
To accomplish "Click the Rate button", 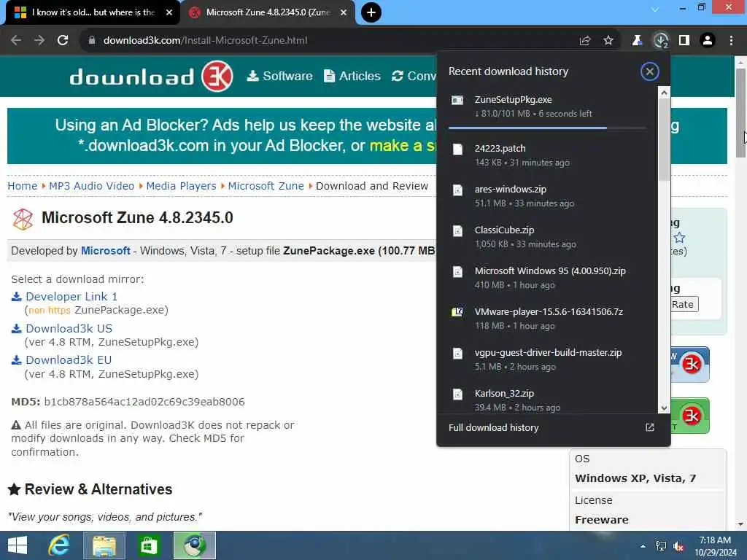I will (x=683, y=304).
